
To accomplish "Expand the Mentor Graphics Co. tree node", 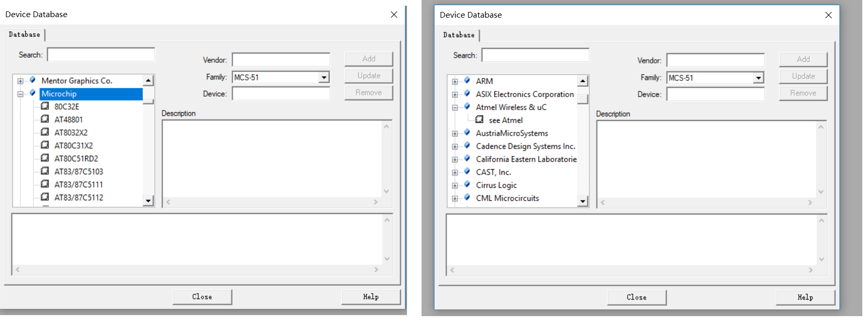I will (x=20, y=81).
